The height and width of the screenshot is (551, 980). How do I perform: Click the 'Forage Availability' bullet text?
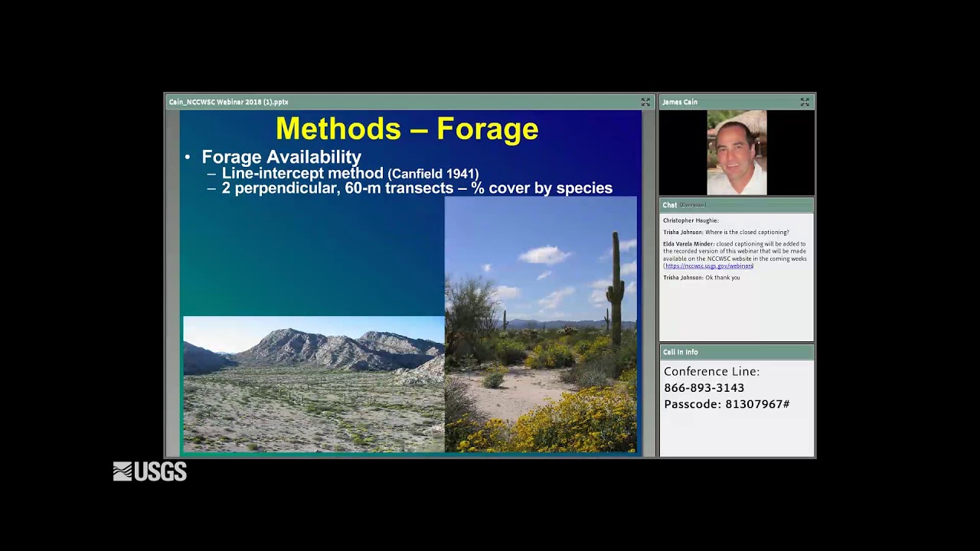(281, 157)
